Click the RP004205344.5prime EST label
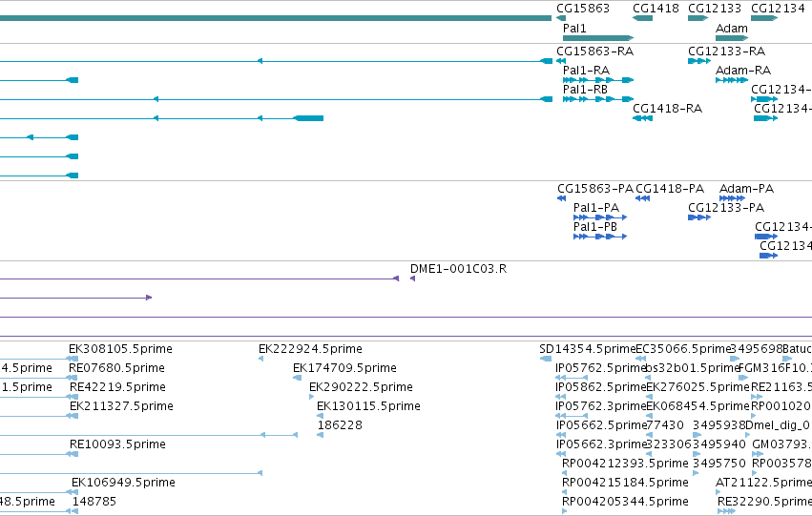This screenshot has height=516, width=812. coord(625,502)
